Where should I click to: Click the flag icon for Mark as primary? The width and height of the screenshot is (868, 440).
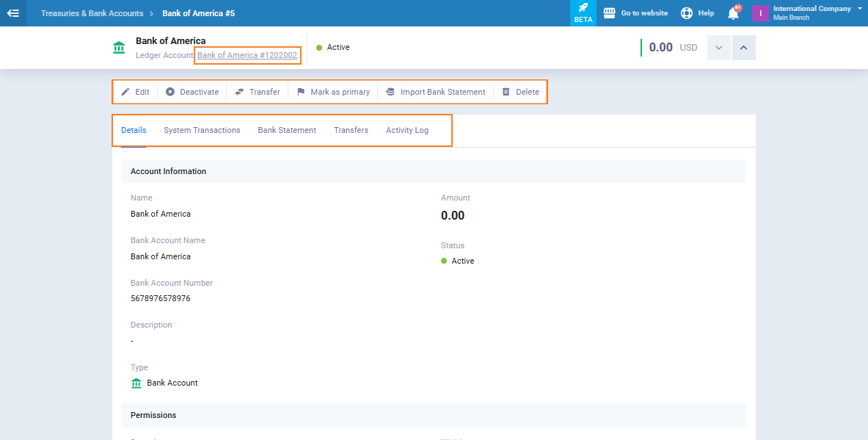[x=301, y=92]
